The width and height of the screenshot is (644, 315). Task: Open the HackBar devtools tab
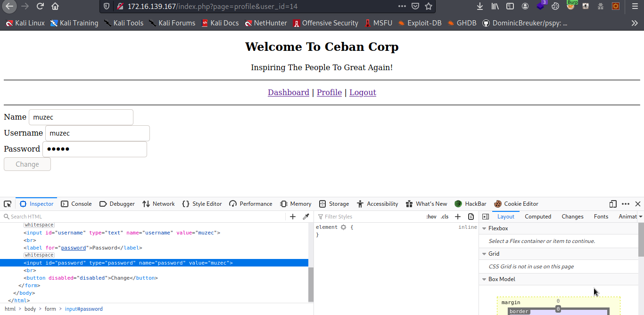click(x=470, y=204)
